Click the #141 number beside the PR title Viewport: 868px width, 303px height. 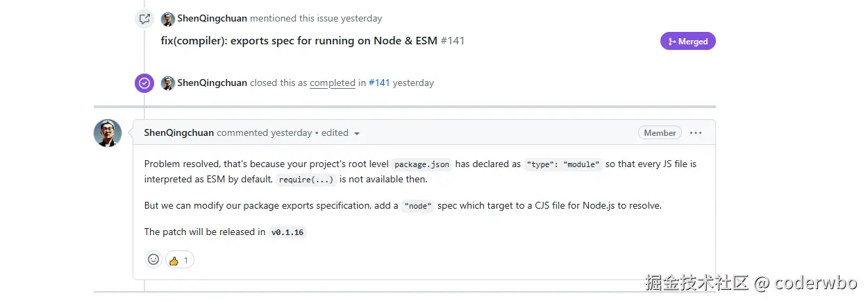(x=453, y=41)
